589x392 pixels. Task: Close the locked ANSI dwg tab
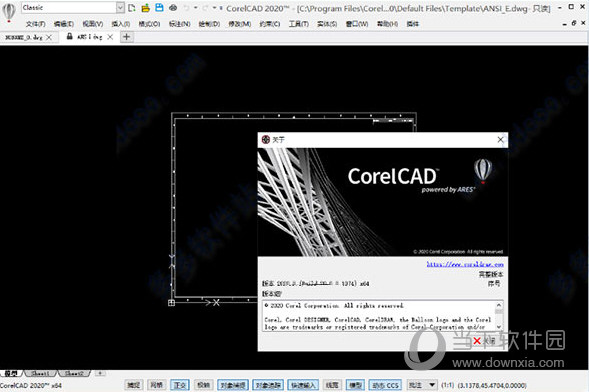(x=110, y=37)
